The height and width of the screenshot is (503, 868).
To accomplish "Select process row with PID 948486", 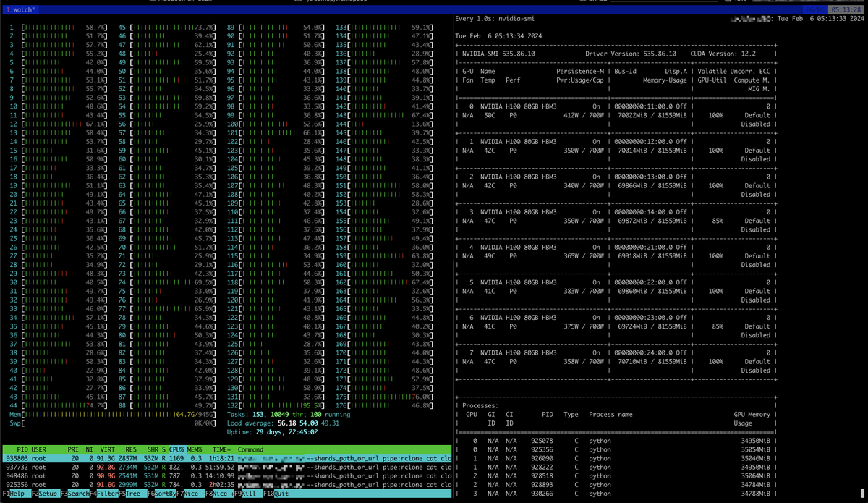I will pyautogui.click(x=228, y=475).
